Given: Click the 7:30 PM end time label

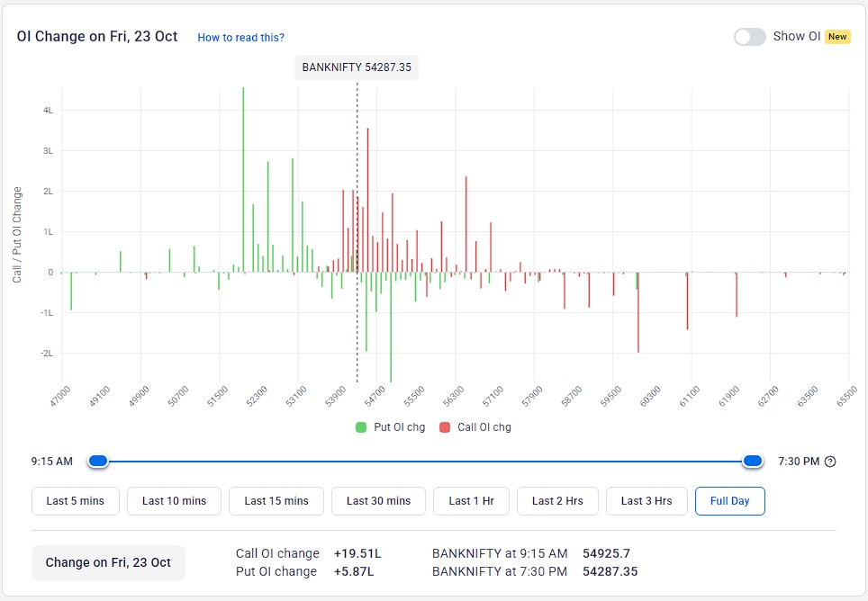Looking at the screenshot, I should point(799,462).
